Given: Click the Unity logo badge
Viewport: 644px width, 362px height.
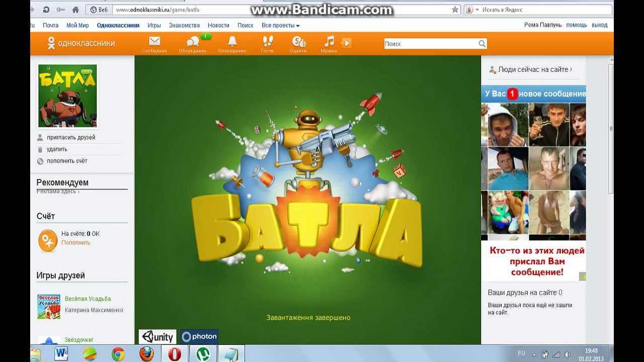Looking at the screenshot, I should tap(157, 337).
